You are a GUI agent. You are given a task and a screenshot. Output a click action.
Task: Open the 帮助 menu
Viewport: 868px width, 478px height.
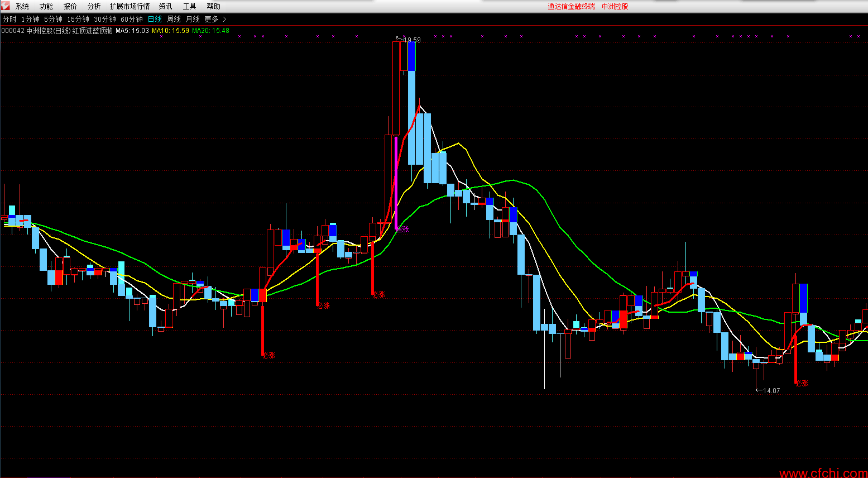214,7
